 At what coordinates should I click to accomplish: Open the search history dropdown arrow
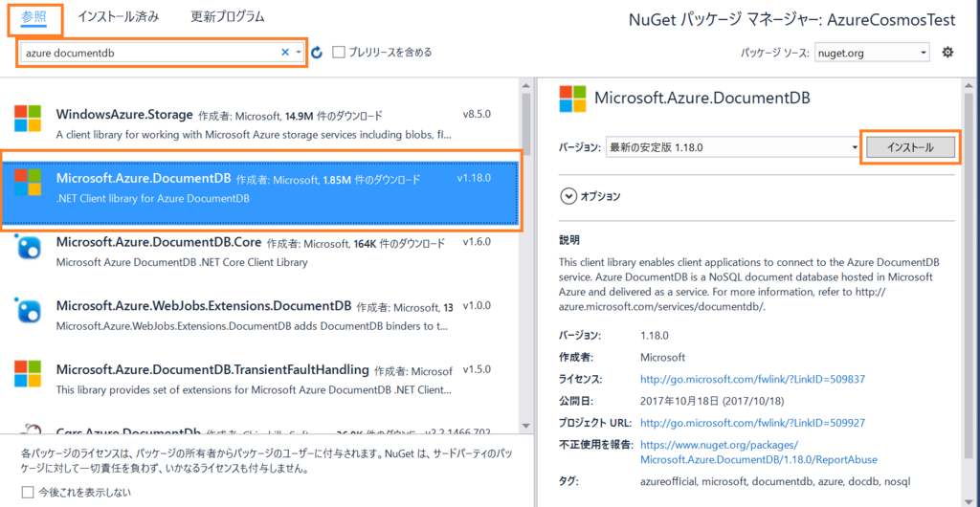(299, 53)
